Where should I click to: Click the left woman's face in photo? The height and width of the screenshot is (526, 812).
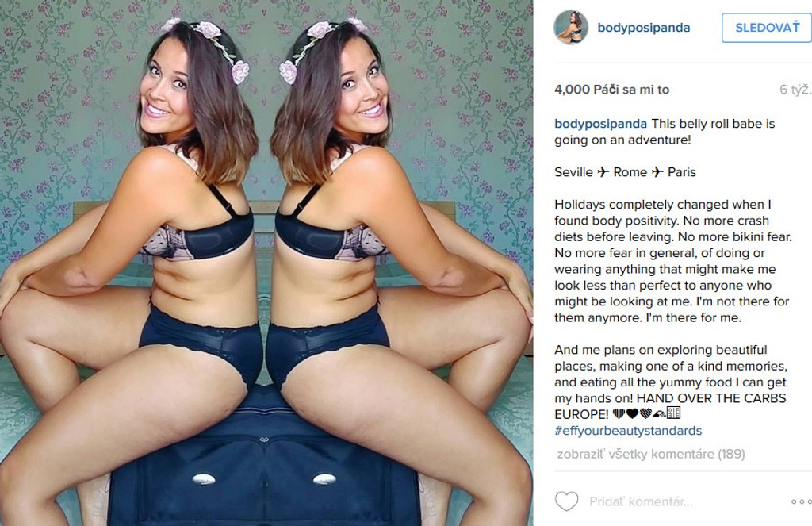pyautogui.click(x=163, y=86)
